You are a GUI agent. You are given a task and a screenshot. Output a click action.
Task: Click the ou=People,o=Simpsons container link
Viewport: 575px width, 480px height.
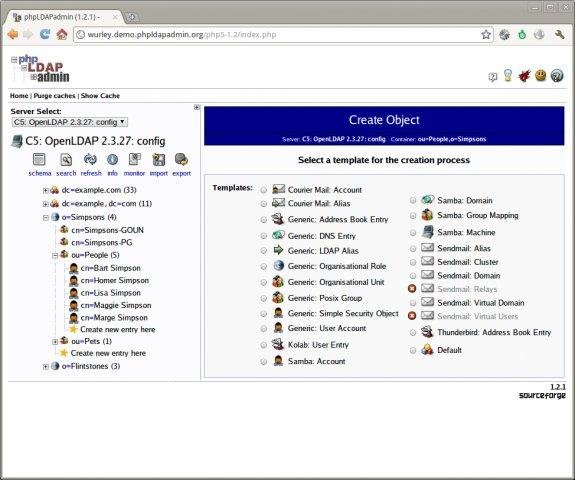(x=452, y=139)
